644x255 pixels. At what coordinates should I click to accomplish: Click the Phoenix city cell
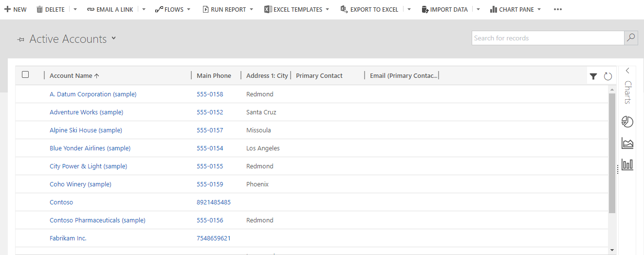click(258, 184)
